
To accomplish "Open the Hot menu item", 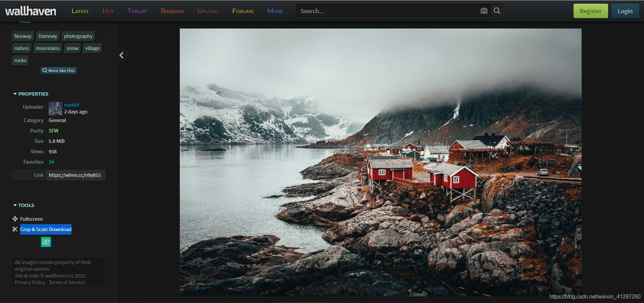I will tap(108, 11).
